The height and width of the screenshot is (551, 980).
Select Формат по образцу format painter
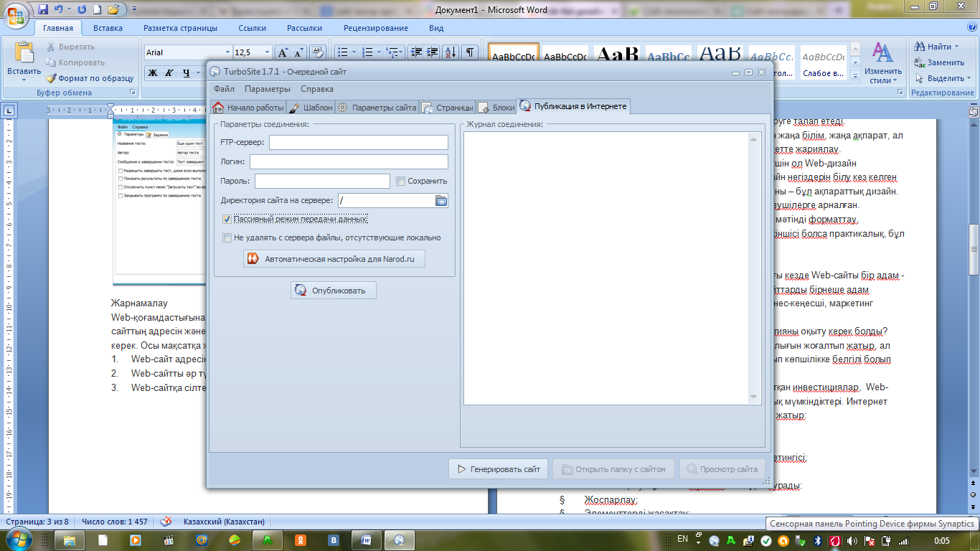point(90,78)
